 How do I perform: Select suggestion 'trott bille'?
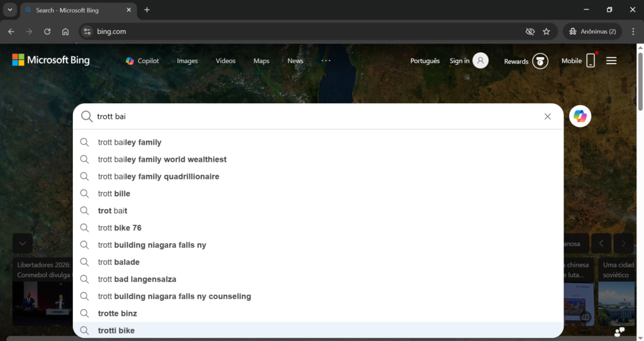click(318, 194)
